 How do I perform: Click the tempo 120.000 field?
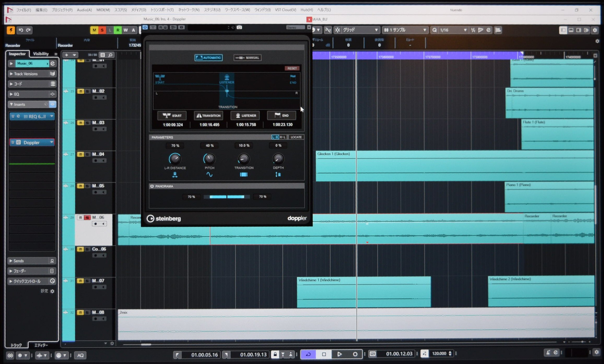(x=439, y=354)
